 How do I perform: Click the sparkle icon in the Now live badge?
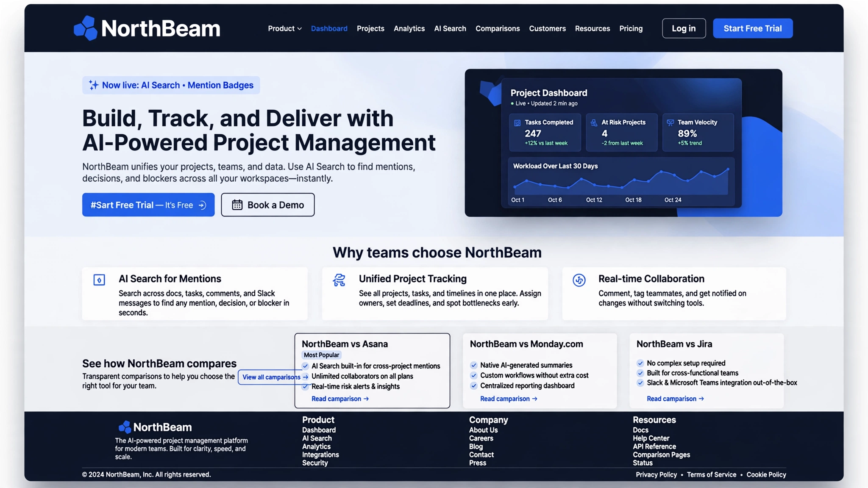[x=93, y=85]
